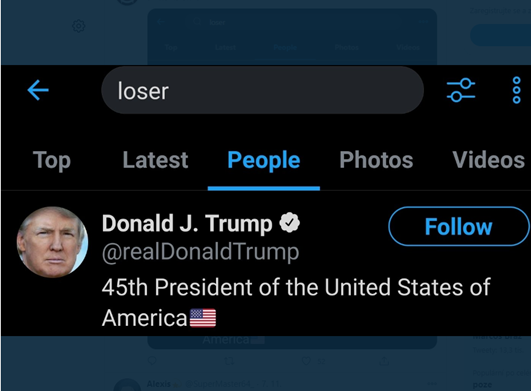Image resolution: width=531 pixels, height=391 pixels.
Task: Open the Photos tab
Action: 376,160
